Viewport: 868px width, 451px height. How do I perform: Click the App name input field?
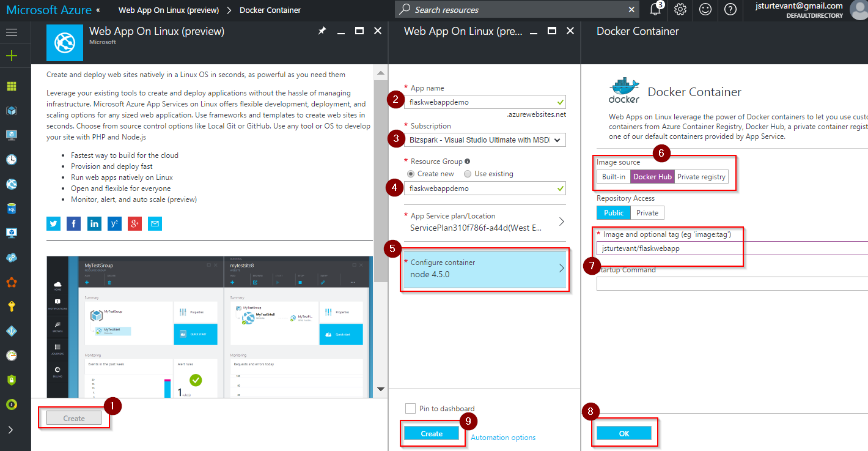[x=485, y=102]
